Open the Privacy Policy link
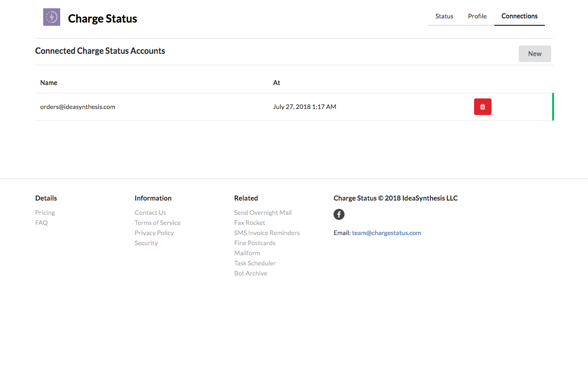Image resolution: width=588 pixels, height=368 pixels. click(x=154, y=233)
